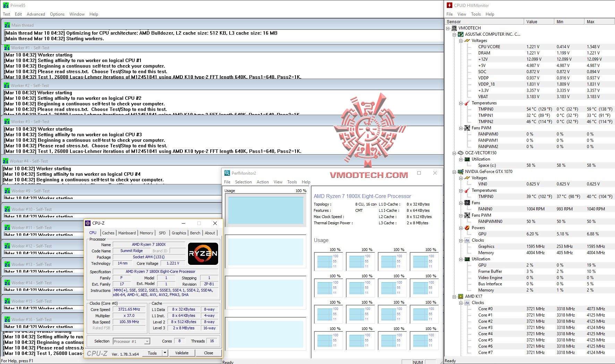Screen dimensions: 615x364
Task: Click the CPU-Z title bar icon
Action: point(88,223)
